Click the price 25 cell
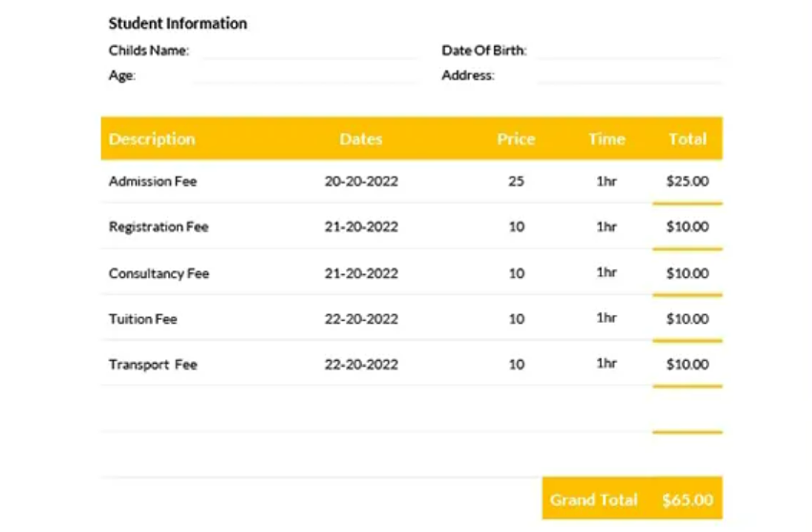Screen dimensions: 812x532 point(516,181)
